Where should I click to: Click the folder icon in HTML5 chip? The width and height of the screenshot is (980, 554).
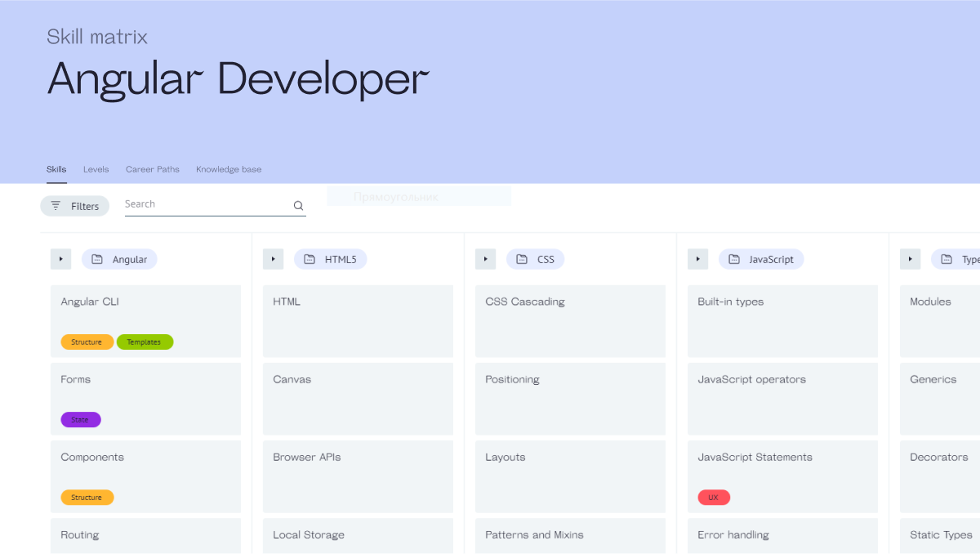[x=310, y=259]
